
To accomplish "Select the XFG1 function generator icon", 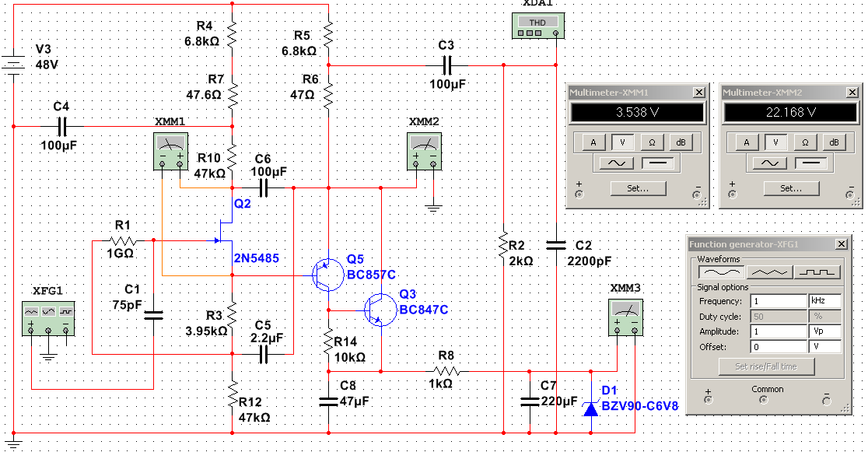I will (48, 318).
